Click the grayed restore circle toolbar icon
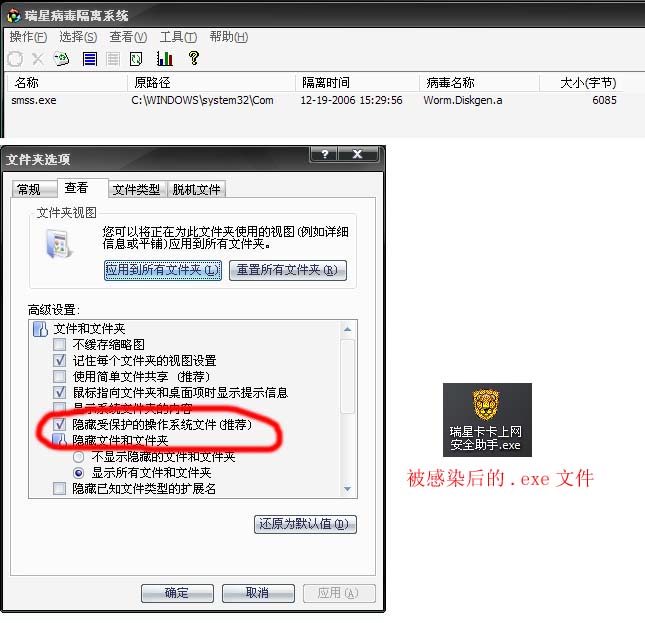Image resolution: width=645 pixels, height=623 pixels. pyautogui.click(x=15, y=59)
